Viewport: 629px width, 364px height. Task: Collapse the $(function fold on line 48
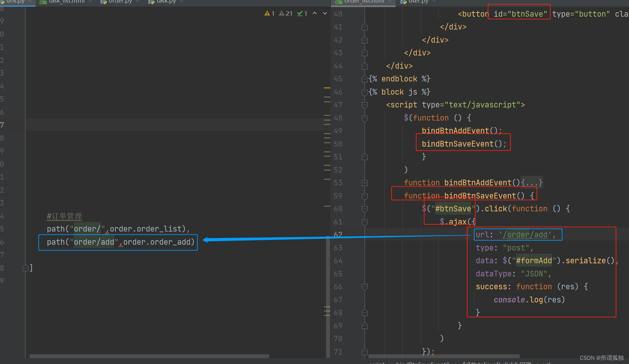pyautogui.click(x=365, y=118)
